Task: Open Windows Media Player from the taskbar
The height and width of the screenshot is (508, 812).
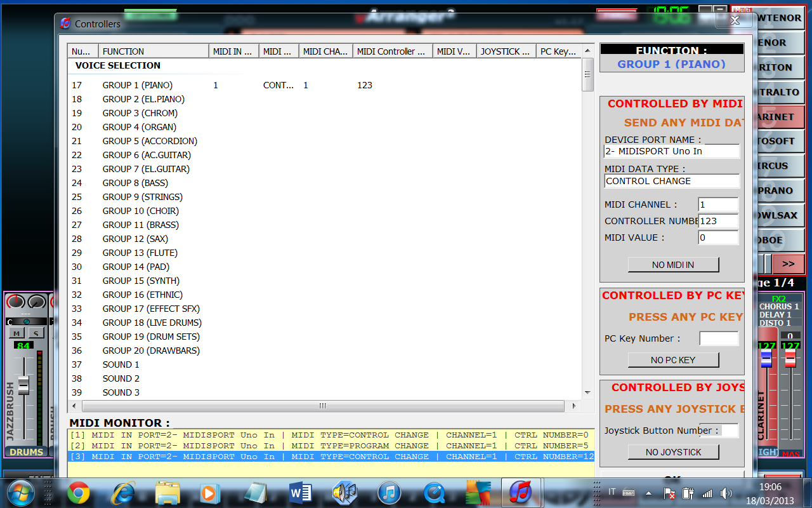Action: [x=209, y=492]
